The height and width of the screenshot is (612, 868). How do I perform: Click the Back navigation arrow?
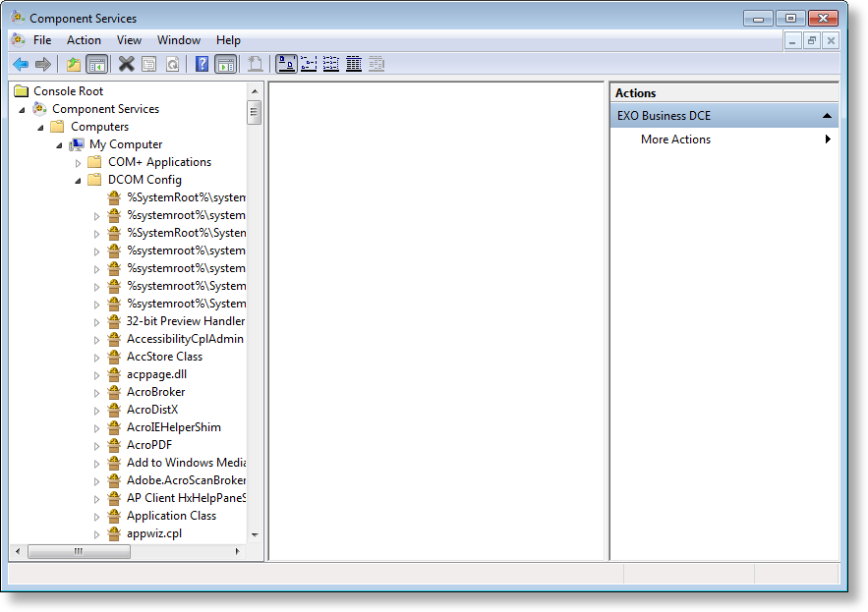(21, 64)
